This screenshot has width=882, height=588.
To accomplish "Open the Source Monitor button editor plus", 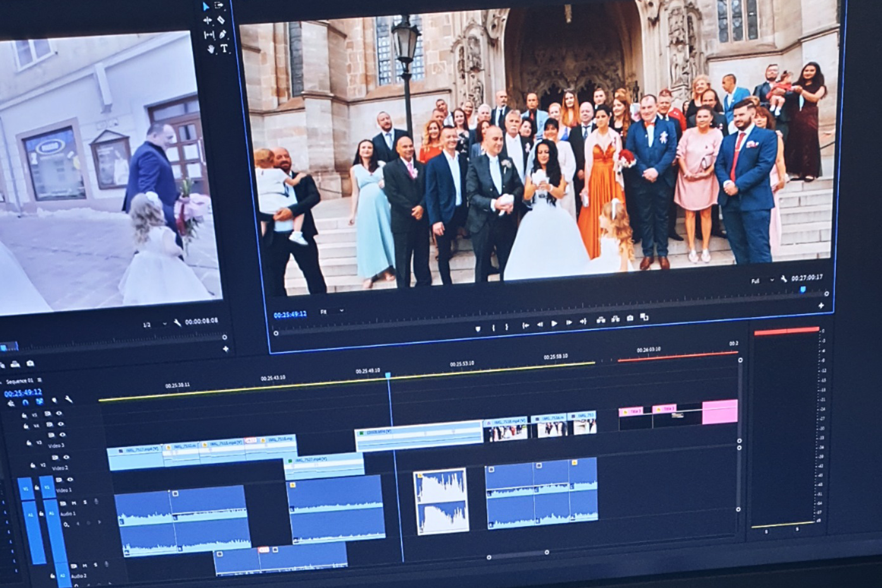I will click(226, 349).
